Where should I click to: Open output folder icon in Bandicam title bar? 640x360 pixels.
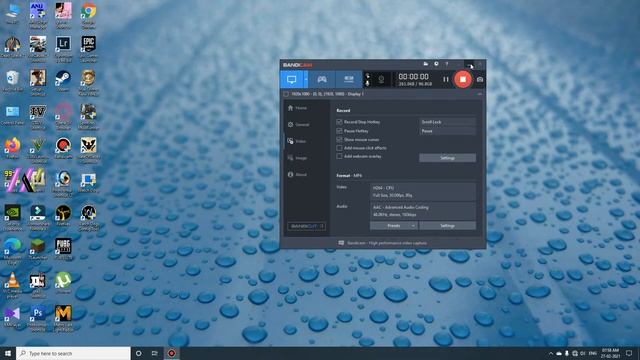click(x=425, y=64)
